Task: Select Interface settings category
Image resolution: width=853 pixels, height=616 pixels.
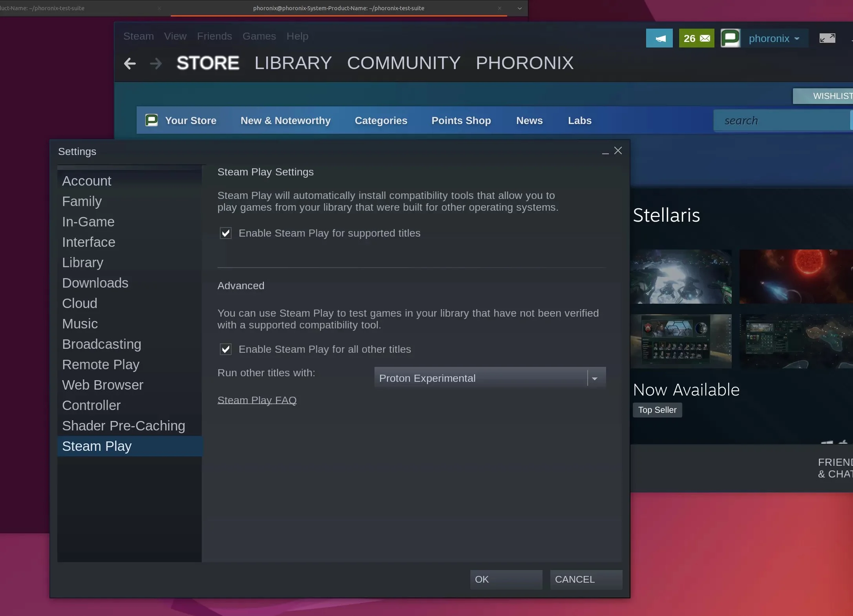Action: point(130,242)
